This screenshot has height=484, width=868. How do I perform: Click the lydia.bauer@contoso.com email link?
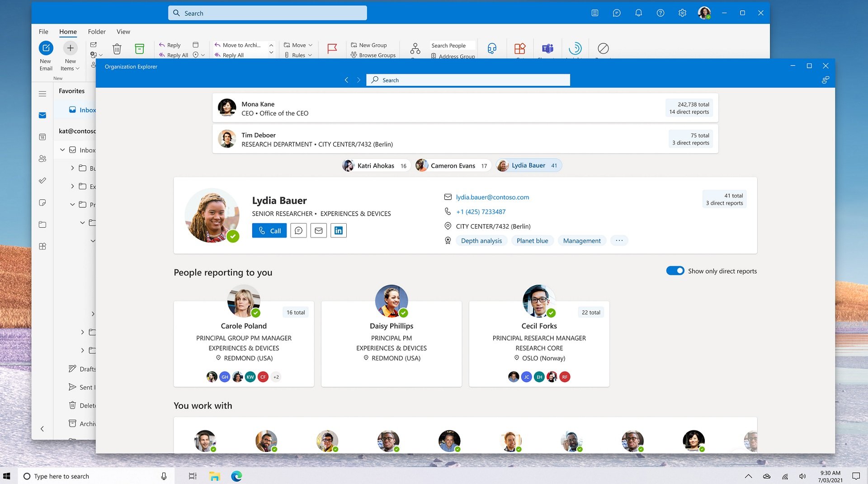[492, 197]
